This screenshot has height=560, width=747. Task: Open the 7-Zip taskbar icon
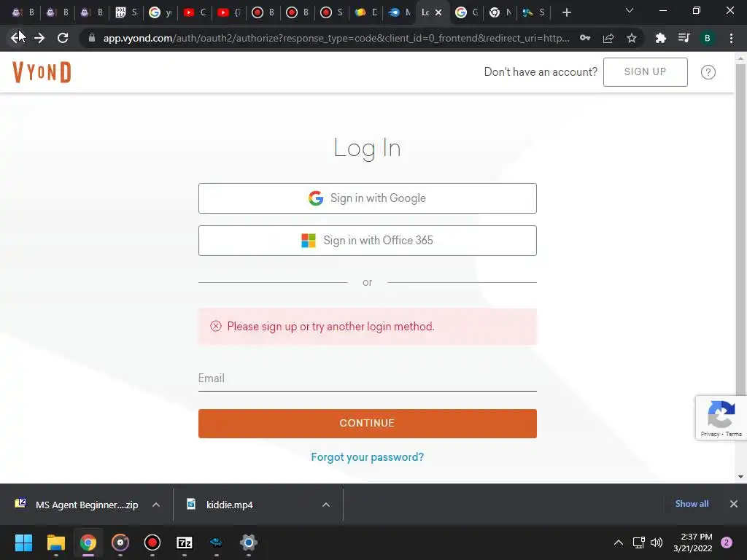(185, 542)
